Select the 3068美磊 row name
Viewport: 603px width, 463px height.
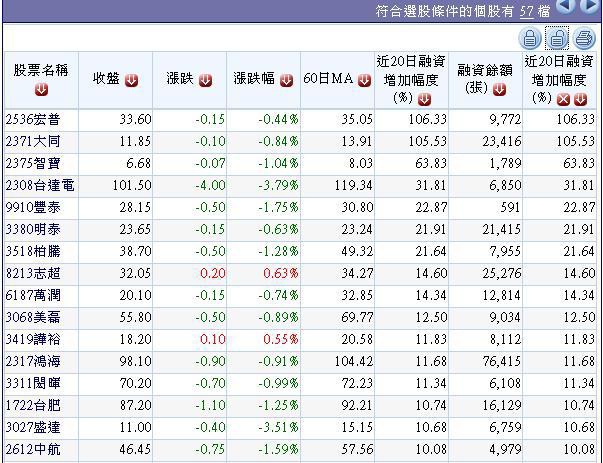(33, 317)
